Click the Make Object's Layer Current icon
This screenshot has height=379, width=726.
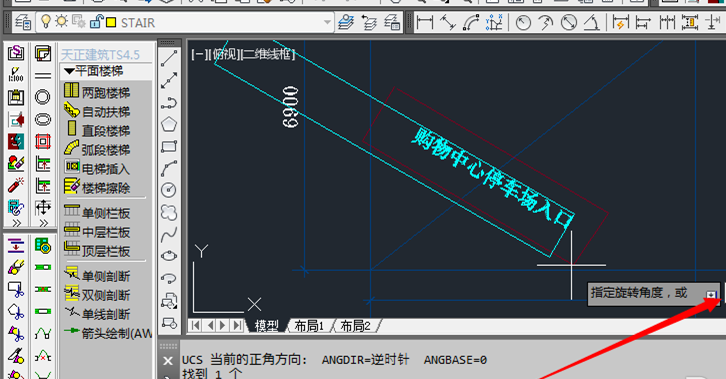pyautogui.click(x=346, y=22)
